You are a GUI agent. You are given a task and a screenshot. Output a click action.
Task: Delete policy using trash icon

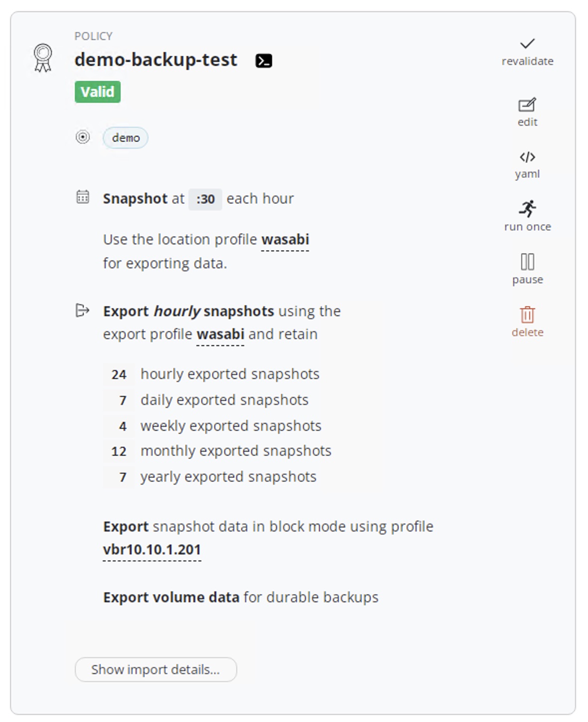coord(527,315)
